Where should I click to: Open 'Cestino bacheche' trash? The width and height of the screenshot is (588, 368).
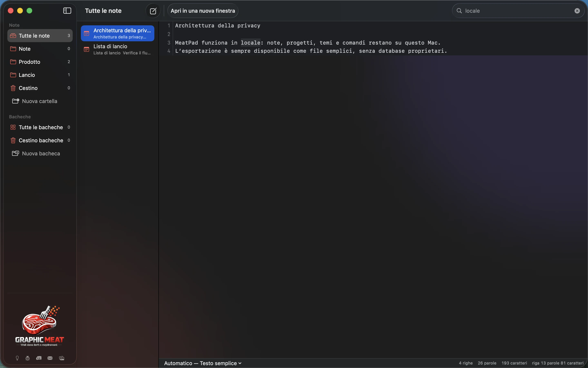(40, 140)
